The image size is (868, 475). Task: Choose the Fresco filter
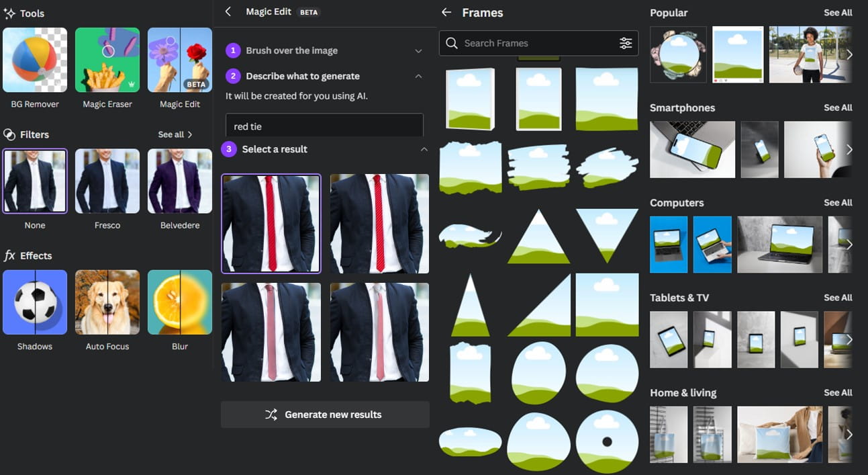(x=107, y=181)
